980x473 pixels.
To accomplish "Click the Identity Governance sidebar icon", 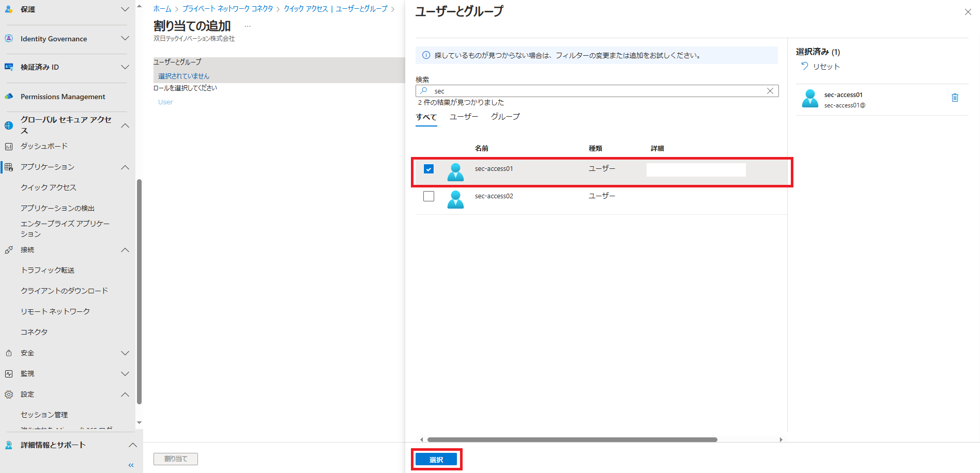I will (x=9, y=39).
